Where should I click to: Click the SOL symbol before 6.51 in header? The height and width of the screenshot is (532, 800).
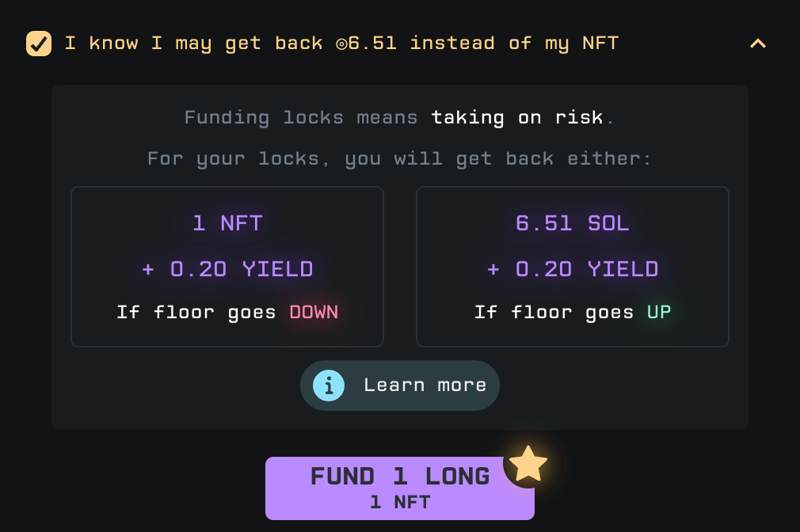pyautogui.click(x=341, y=44)
